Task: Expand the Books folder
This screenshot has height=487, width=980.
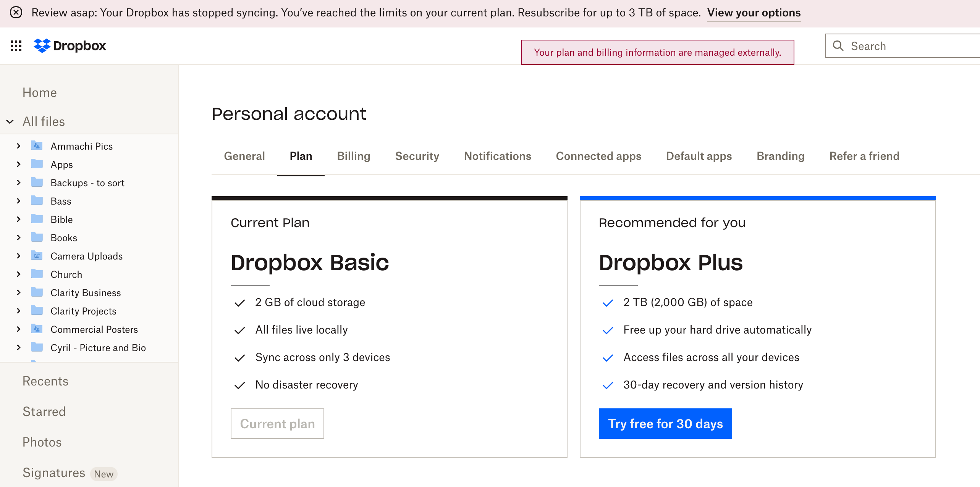Action: coord(19,237)
